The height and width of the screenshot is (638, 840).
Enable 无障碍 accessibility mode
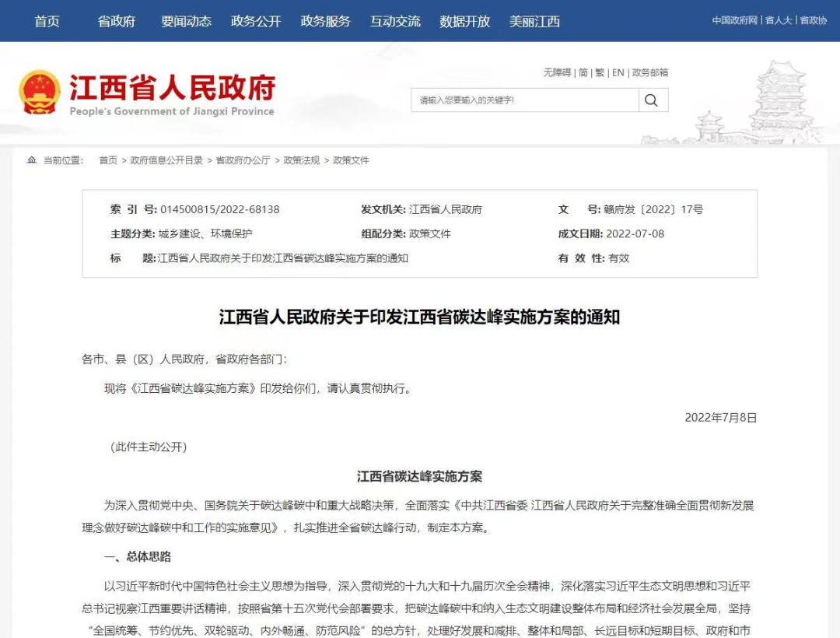[x=557, y=72]
